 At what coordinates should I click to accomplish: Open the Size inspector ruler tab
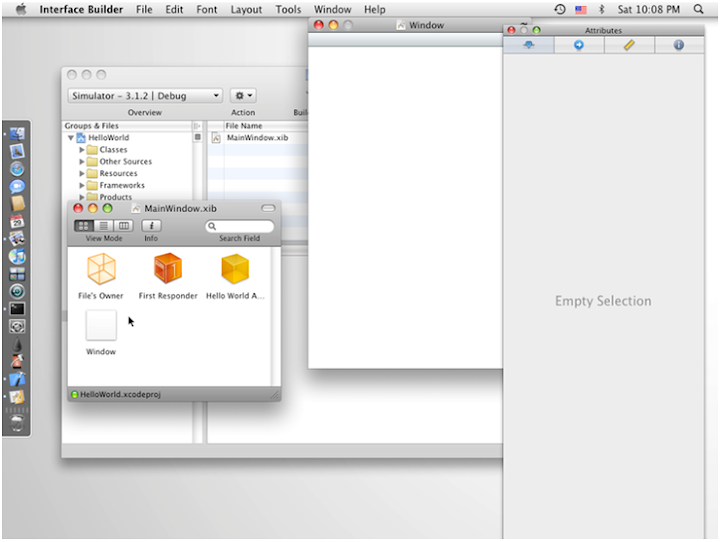click(x=629, y=46)
